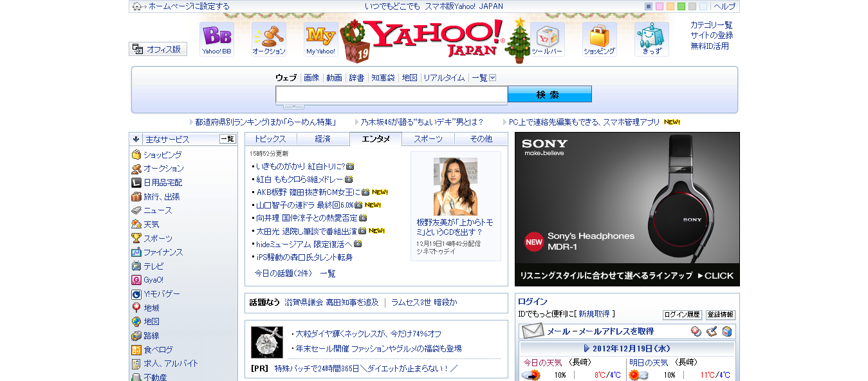
Task: Select the ウェブ search tab
Action: point(286,78)
